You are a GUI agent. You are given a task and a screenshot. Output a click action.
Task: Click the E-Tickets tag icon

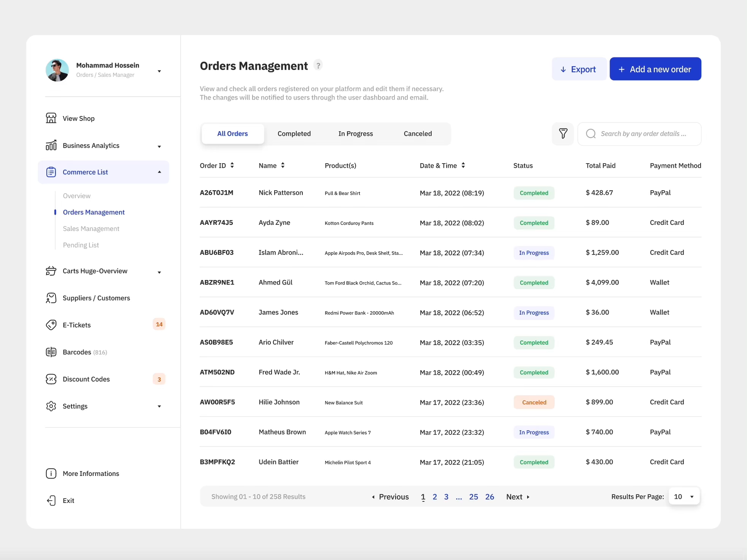[51, 325]
